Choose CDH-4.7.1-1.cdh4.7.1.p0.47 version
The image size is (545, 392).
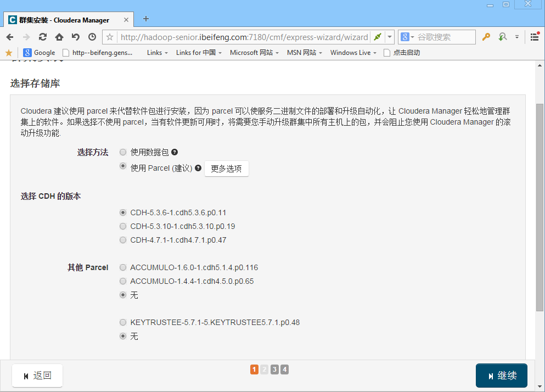pos(123,240)
